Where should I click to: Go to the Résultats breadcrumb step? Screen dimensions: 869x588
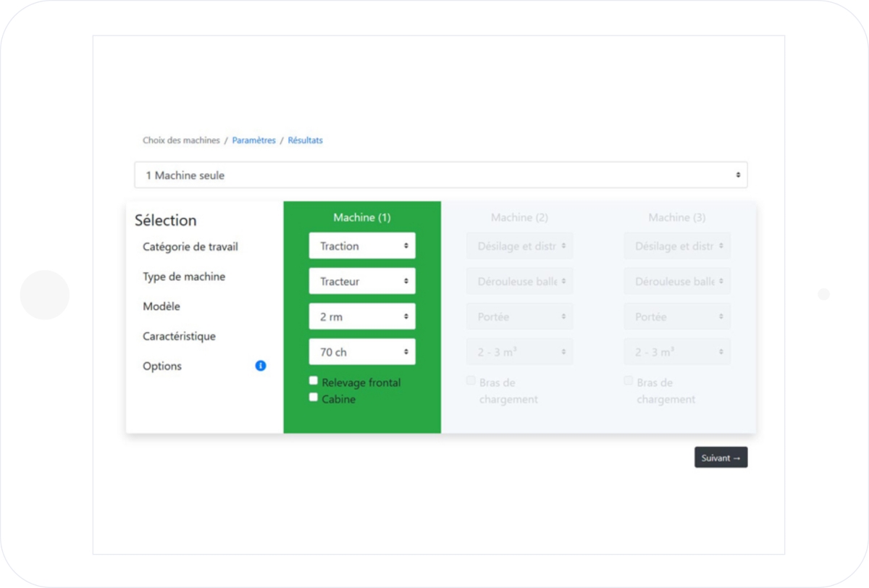[305, 140]
